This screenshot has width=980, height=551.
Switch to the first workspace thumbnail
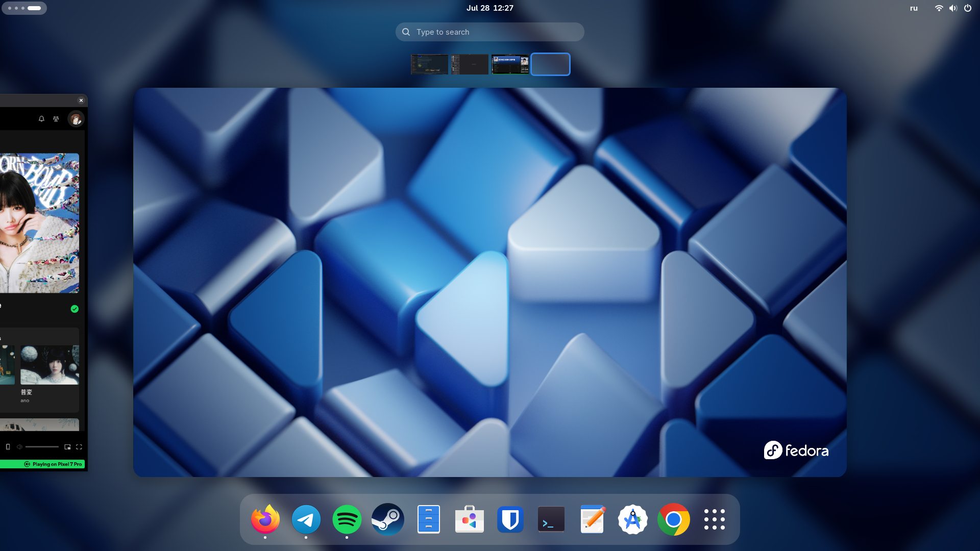(429, 64)
